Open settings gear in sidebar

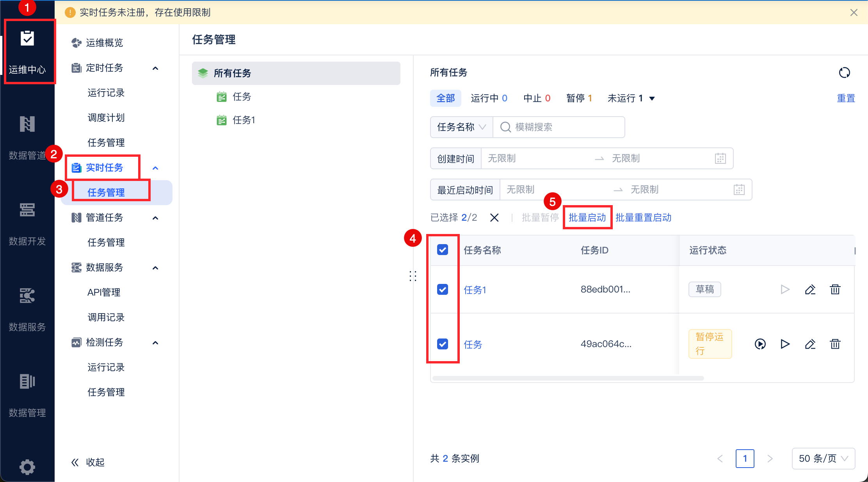[x=27, y=467]
